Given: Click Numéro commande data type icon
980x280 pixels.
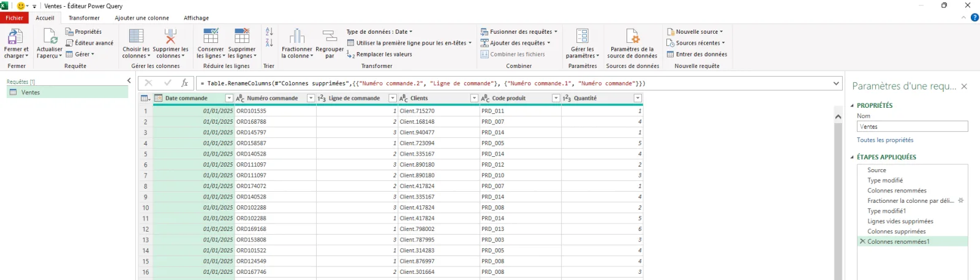Looking at the screenshot, I should point(240,98).
